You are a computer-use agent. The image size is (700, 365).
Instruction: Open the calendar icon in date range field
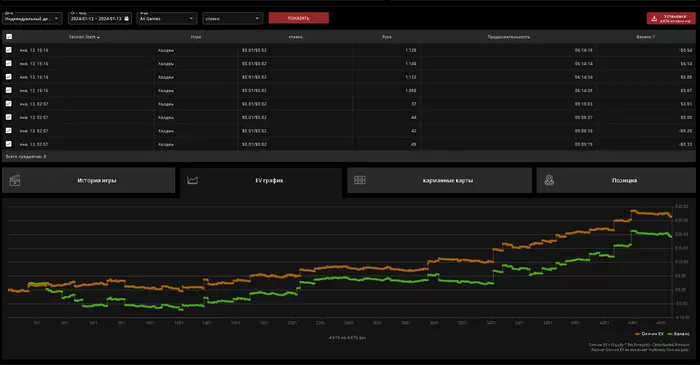click(126, 18)
